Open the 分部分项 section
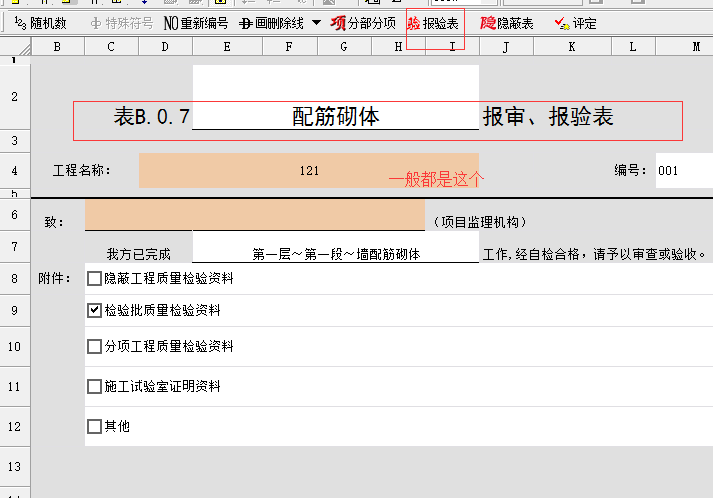Image resolution: width=713 pixels, height=498 pixels. (x=363, y=23)
